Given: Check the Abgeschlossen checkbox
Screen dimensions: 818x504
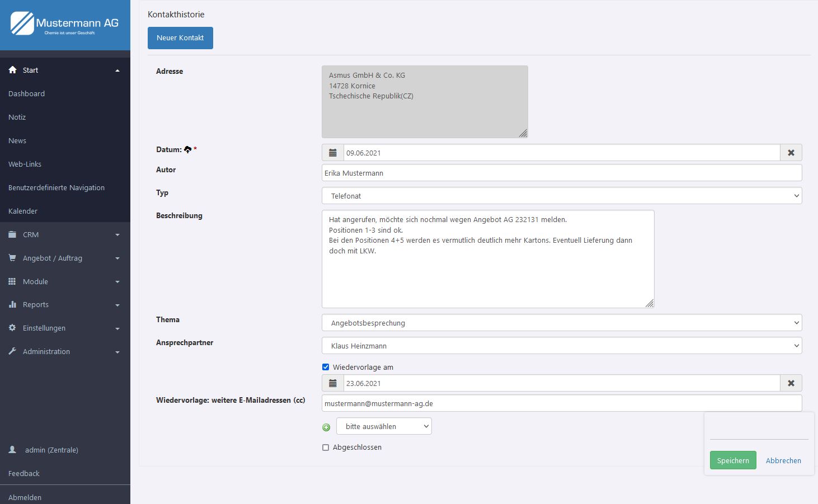Looking at the screenshot, I should pos(326,448).
